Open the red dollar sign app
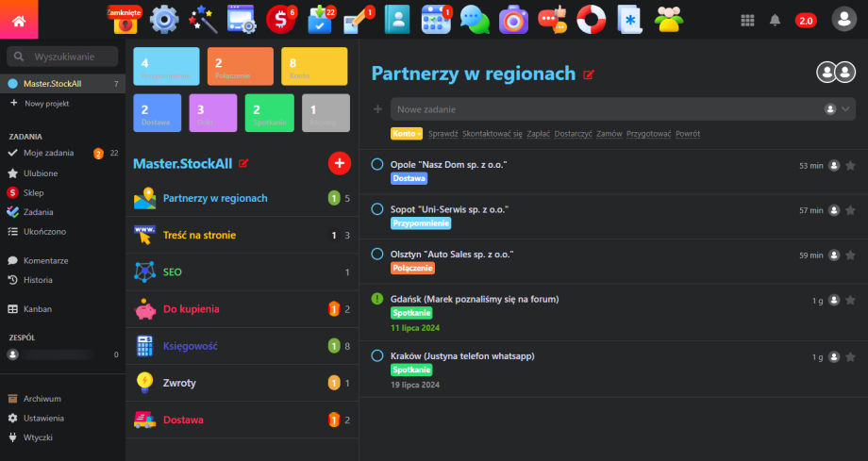 point(280,19)
